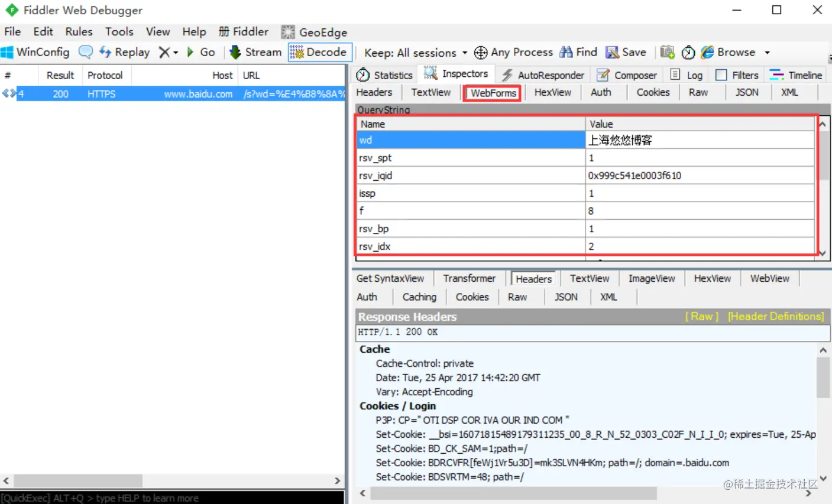Click the rsv_spt parameter name

375,158
